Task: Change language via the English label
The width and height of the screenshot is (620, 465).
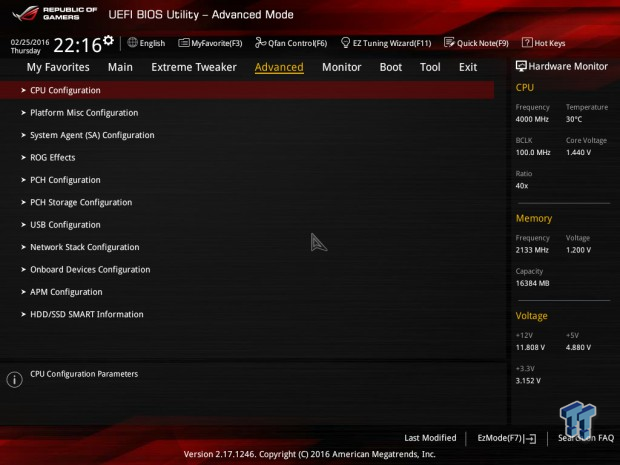Action: pos(152,43)
